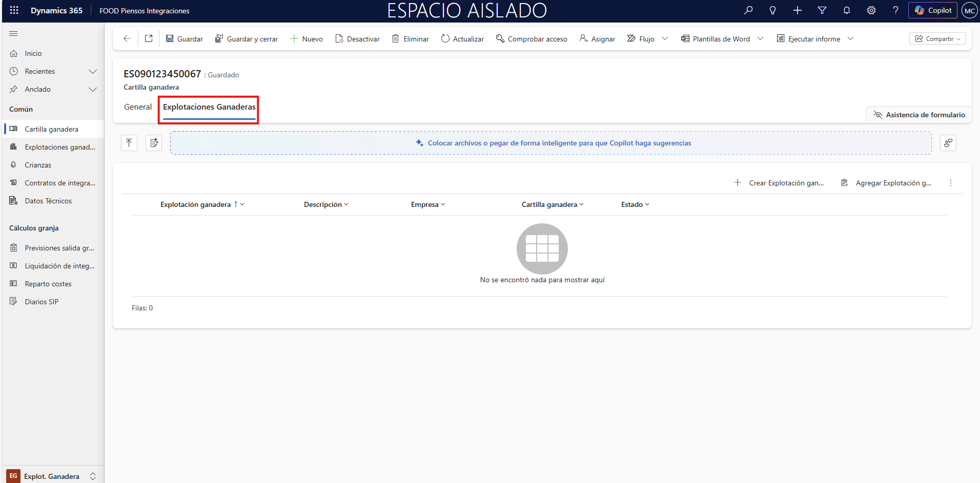Collapse the left navigation hamburger menu
The height and width of the screenshot is (483, 980).
[x=14, y=34]
